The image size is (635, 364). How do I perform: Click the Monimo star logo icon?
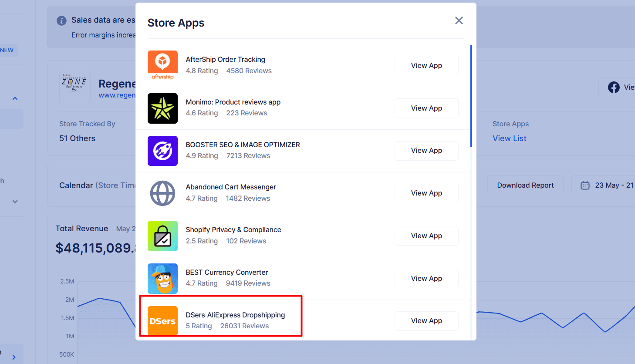coord(162,108)
